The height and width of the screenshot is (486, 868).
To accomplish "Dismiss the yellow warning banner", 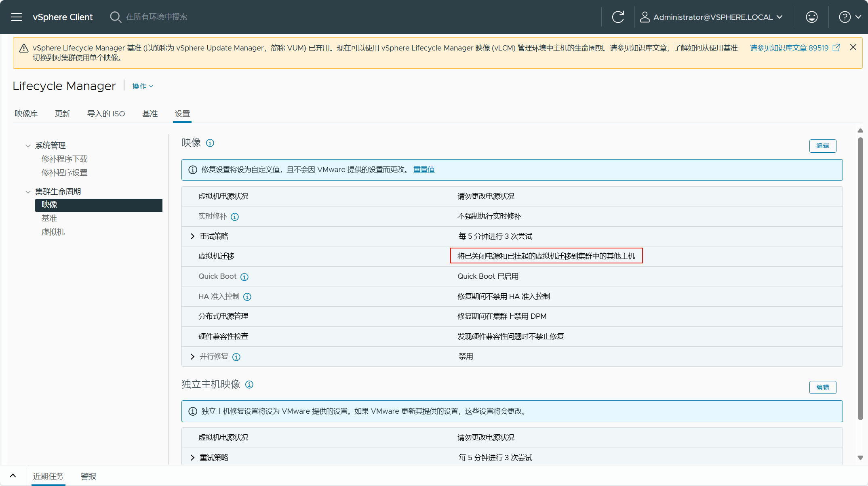I will pos(853,47).
